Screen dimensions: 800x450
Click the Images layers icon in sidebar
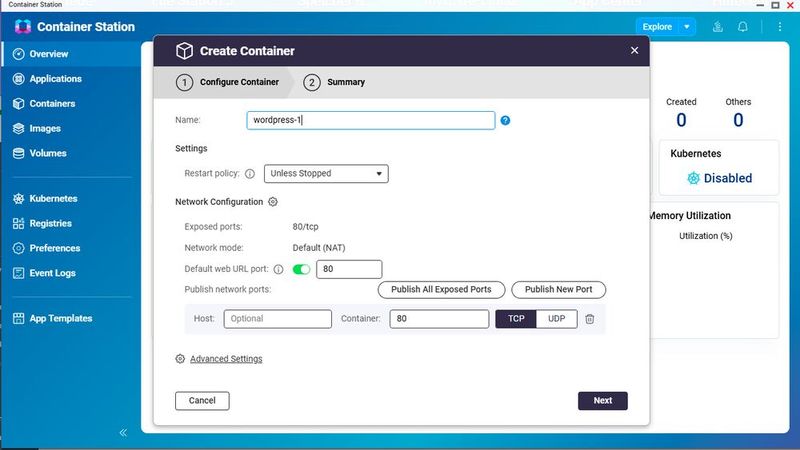click(x=18, y=129)
